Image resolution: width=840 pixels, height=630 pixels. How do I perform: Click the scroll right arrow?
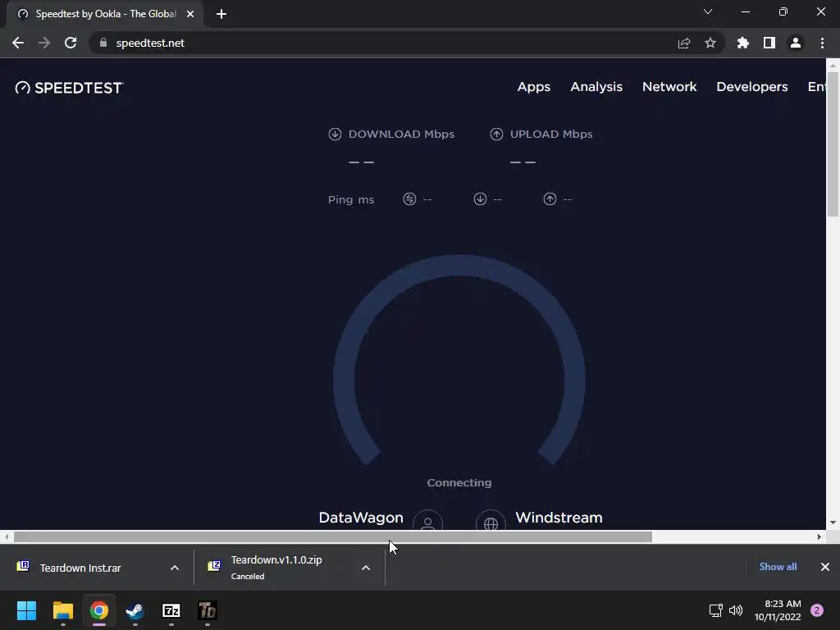pos(819,536)
